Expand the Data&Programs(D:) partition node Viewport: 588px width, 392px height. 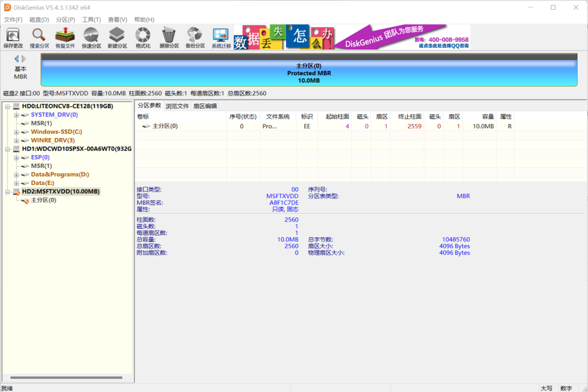pos(17,175)
